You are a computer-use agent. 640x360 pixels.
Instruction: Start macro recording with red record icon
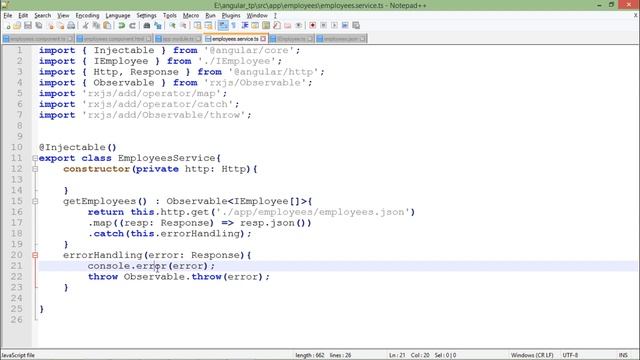pos(312,25)
